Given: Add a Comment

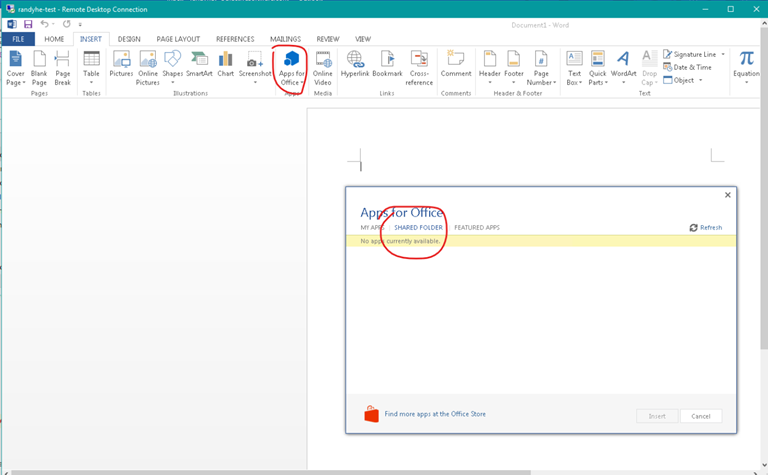Looking at the screenshot, I should pyautogui.click(x=456, y=64).
